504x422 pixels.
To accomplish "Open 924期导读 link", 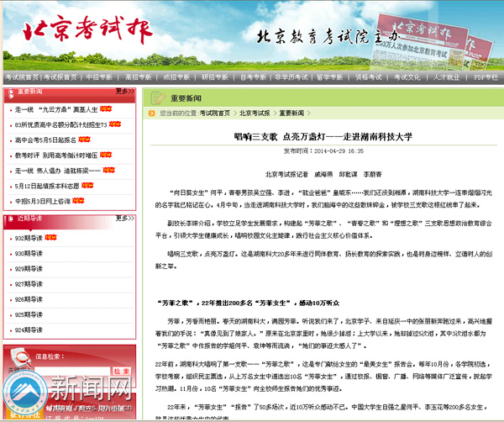I will (x=29, y=330).
